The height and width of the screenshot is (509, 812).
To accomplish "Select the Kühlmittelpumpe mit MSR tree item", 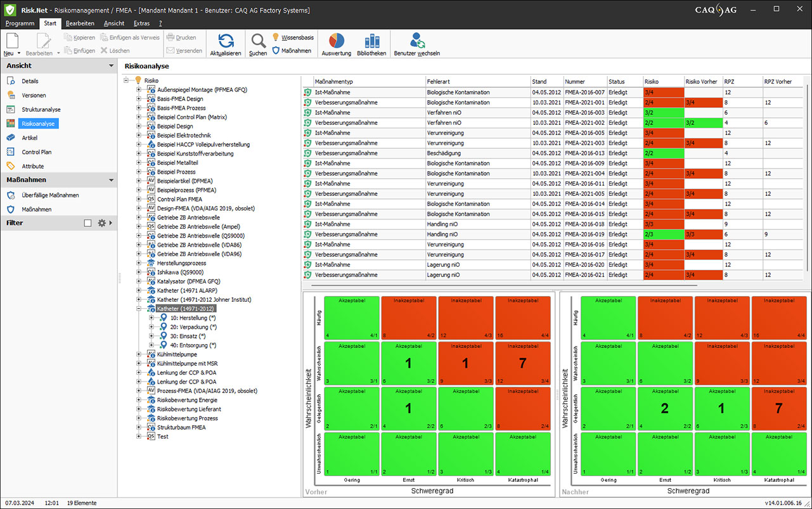I will click(x=187, y=364).
